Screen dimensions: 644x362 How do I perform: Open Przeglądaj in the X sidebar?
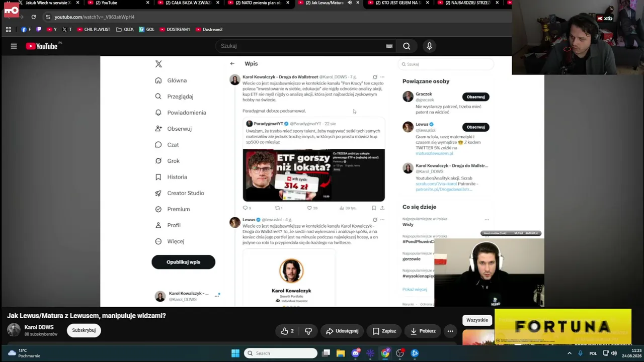(174, 97)
